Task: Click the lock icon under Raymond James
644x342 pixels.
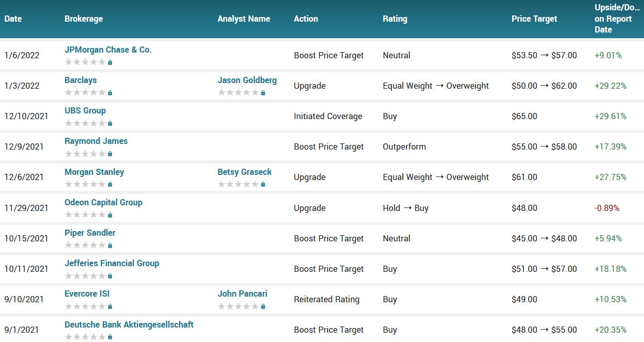Action: [110, 154]
